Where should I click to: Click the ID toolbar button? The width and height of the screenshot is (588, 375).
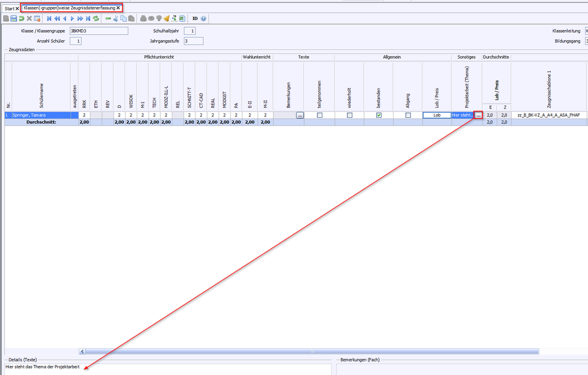click(x=195, y=18)
